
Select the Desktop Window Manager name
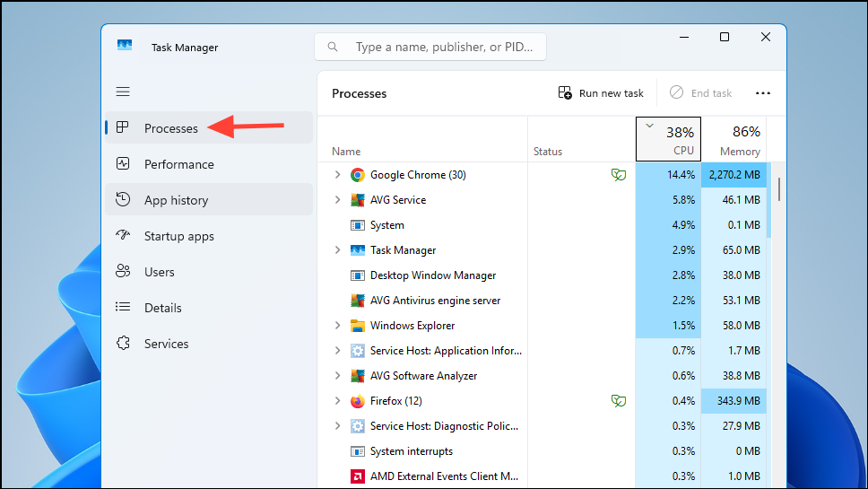[x=433, y=275]
